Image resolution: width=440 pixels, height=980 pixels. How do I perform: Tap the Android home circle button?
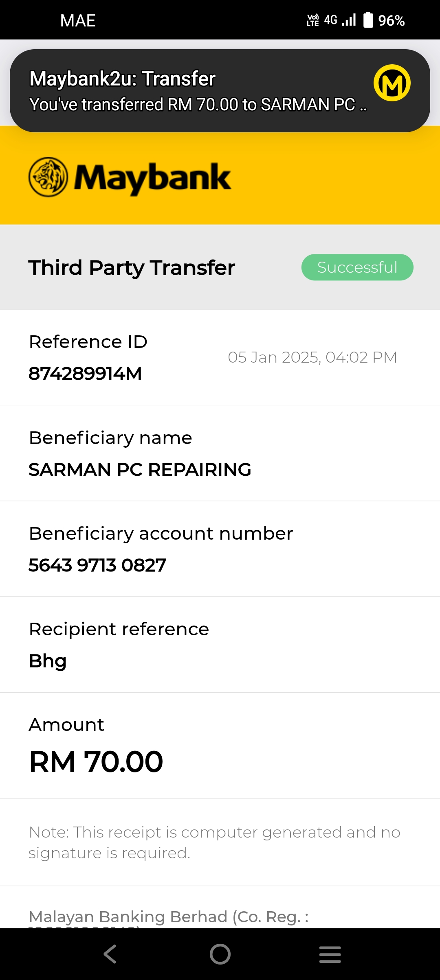pyautogui.click(x=220, y=954)
